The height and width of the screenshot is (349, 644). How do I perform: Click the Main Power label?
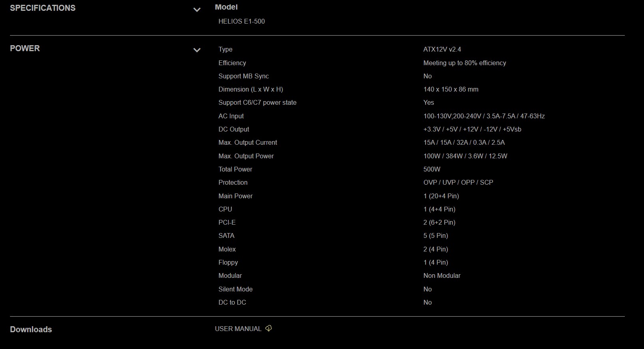(235, 196)
